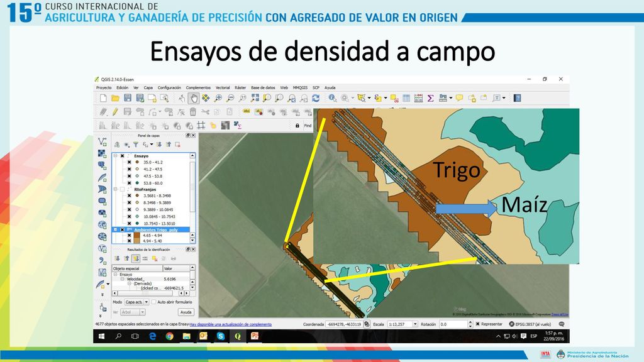Collapse the RtoFranjas layer tree node
Image resolution: width=644 pixels, height=362 pixels.
tap(116, 190)
